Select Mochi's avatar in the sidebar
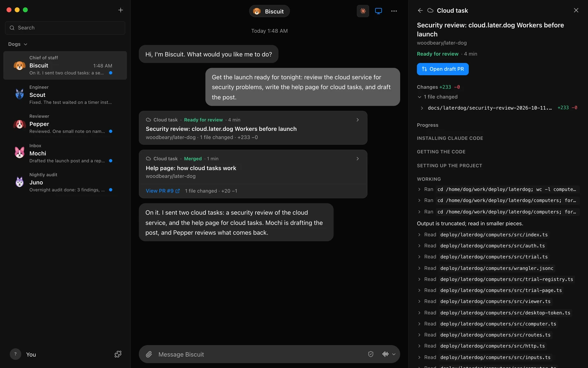Image resolution: width=588 pixels, height=368 pixels. pyautogui.click(x=19, y=153)
